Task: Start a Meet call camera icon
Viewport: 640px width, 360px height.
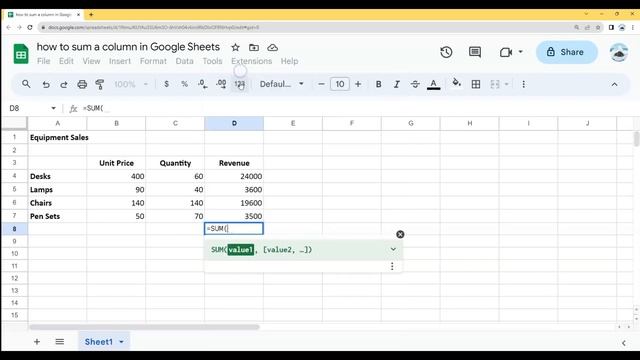Action: (x=506, y=52)
